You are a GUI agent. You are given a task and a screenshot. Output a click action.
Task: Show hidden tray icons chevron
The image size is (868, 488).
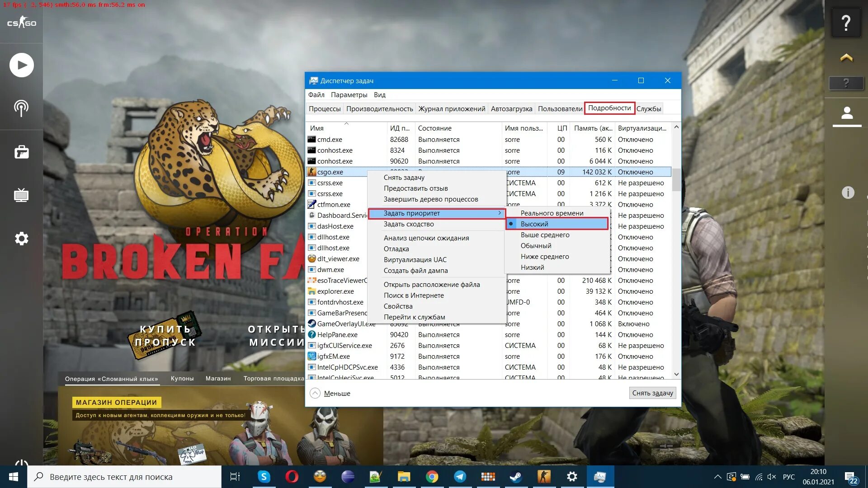[x=717, y=477]
